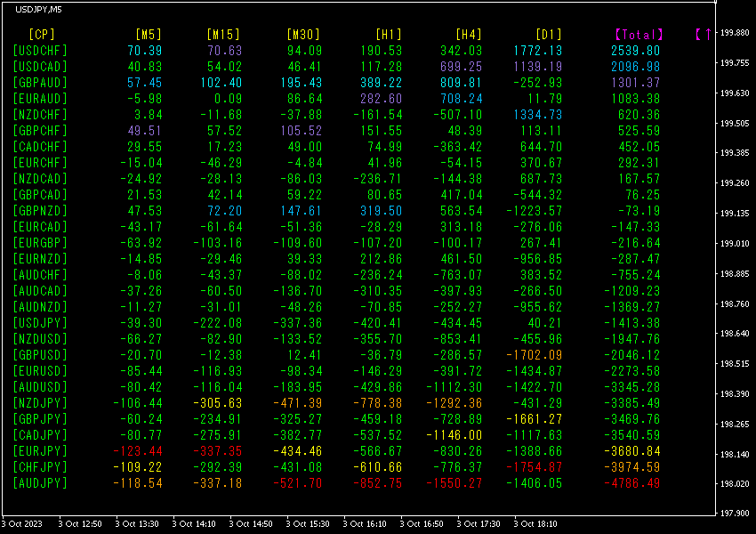
Task: Click the red CHFJPY D1 value -1754.87
Action: (x=535, y=467)
